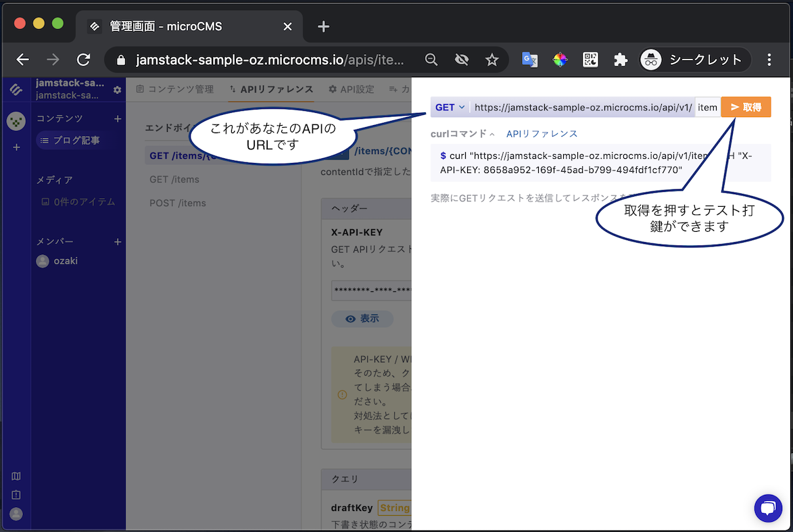The height and width of the screenshot is (532, 793).
Task: Open the chat support bubble
Action: pos(768,508)
